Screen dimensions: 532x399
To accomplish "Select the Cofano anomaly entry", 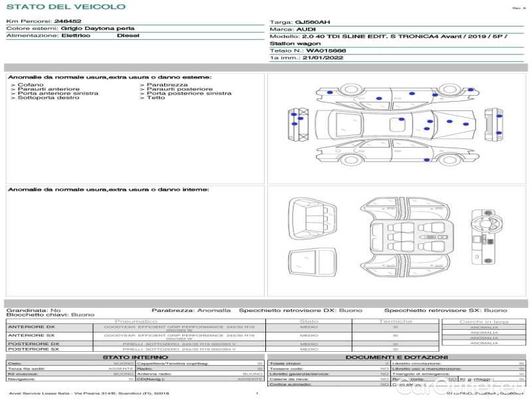I will pos(31,85).
